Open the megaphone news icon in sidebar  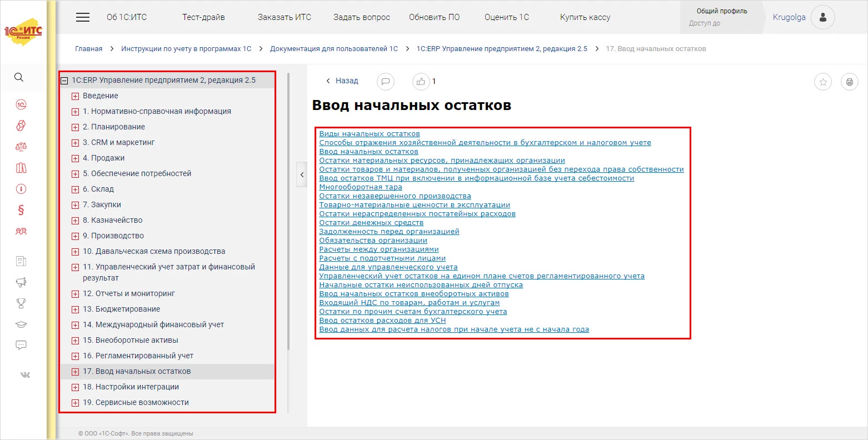(x=21, y=282)
